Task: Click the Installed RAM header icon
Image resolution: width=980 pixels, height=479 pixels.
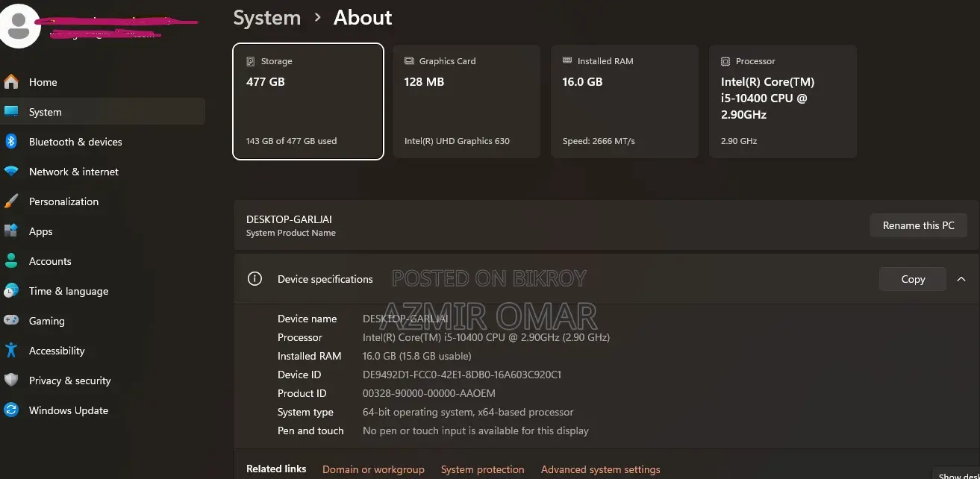Action: [x=567, y=61]
